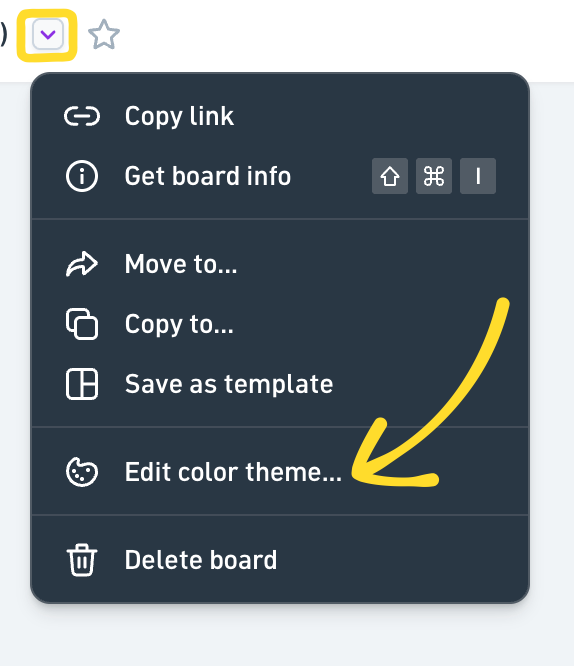Click the forward arrow Move icon

[x=82, y=264]
